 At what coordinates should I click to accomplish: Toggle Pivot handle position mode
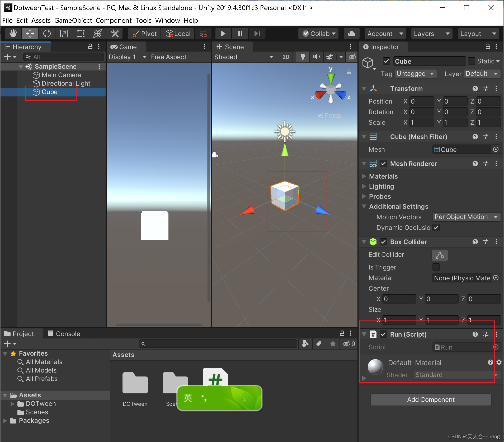pos(144,34)
